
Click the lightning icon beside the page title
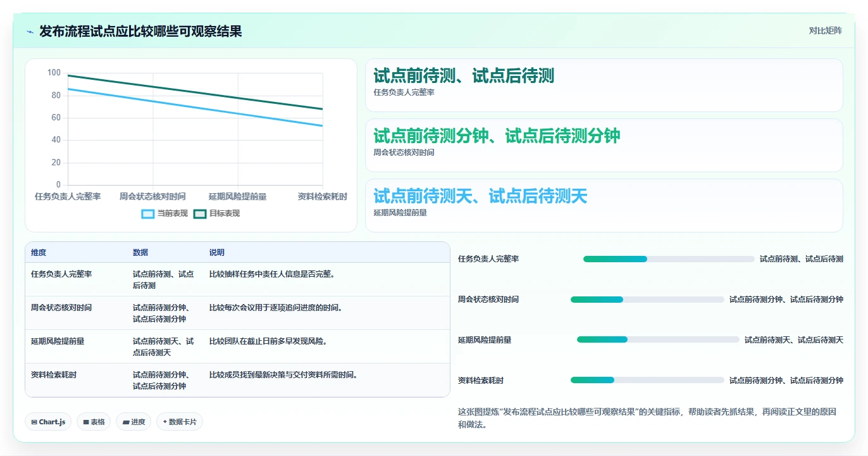click(30, 32)
